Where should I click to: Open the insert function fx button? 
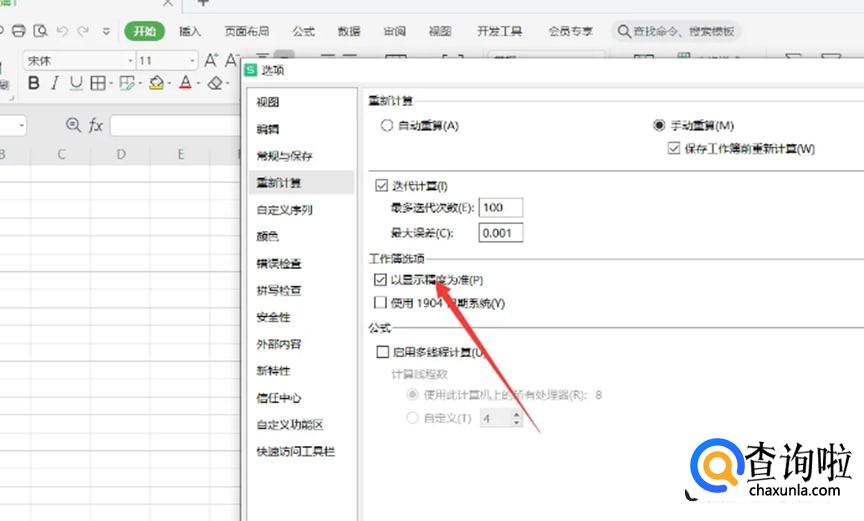click(x=96, y=126)
